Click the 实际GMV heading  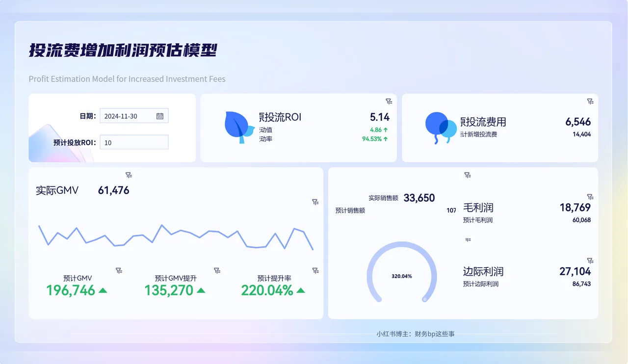57,190
